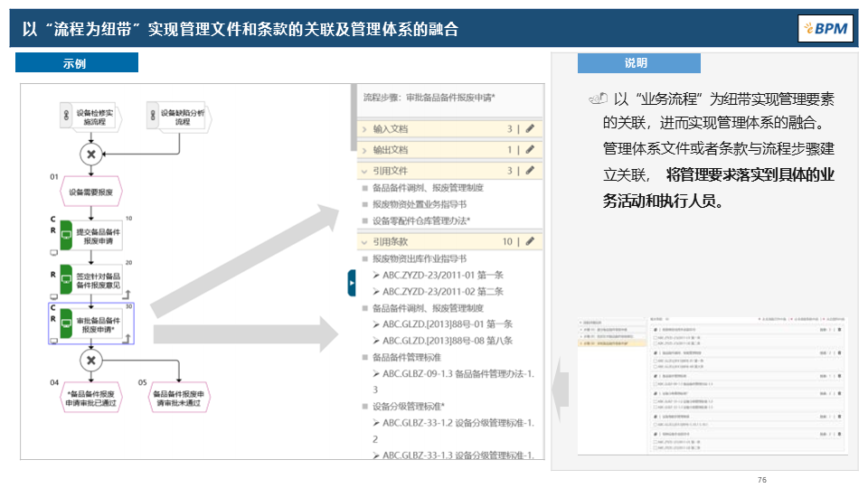This screenshot has height=488, width=868.
Task: Click the 设备缺陷分析流程 process interface icon
Action: pyautogui.click(x=153, y=116)
